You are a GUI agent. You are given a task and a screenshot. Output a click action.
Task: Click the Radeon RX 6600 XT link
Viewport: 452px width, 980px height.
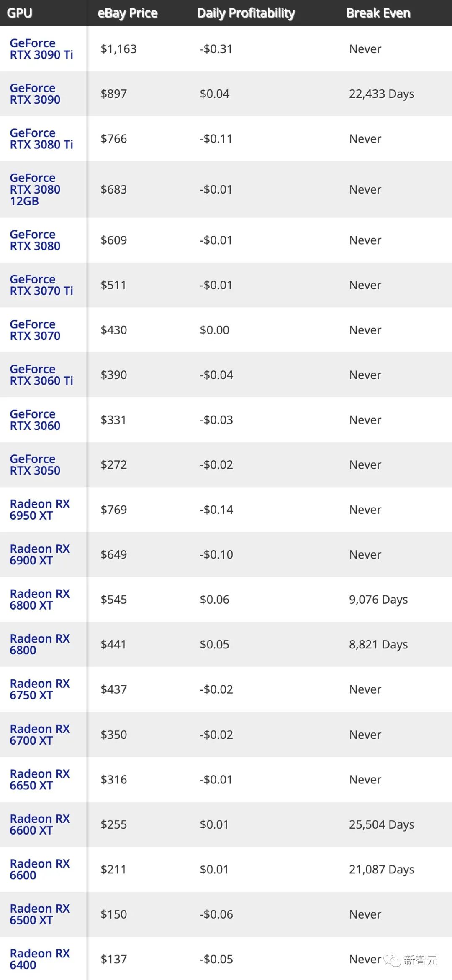(x=40, y=824)
